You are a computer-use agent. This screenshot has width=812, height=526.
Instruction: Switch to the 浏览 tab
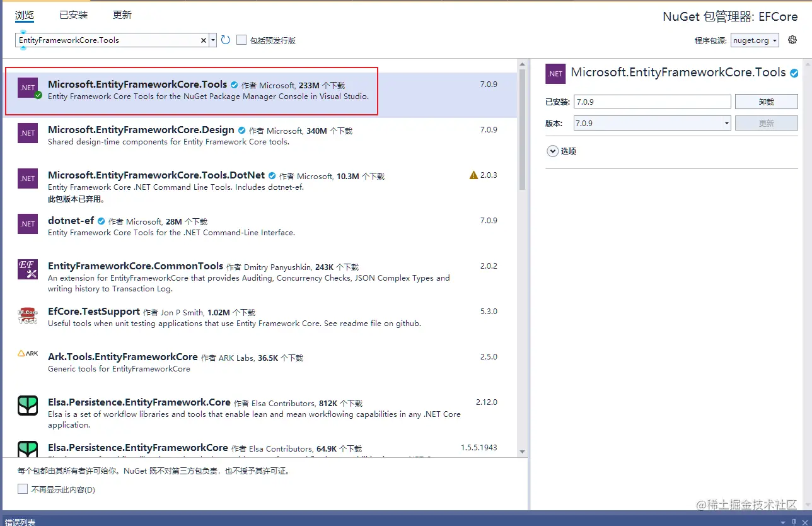(25, 15)
